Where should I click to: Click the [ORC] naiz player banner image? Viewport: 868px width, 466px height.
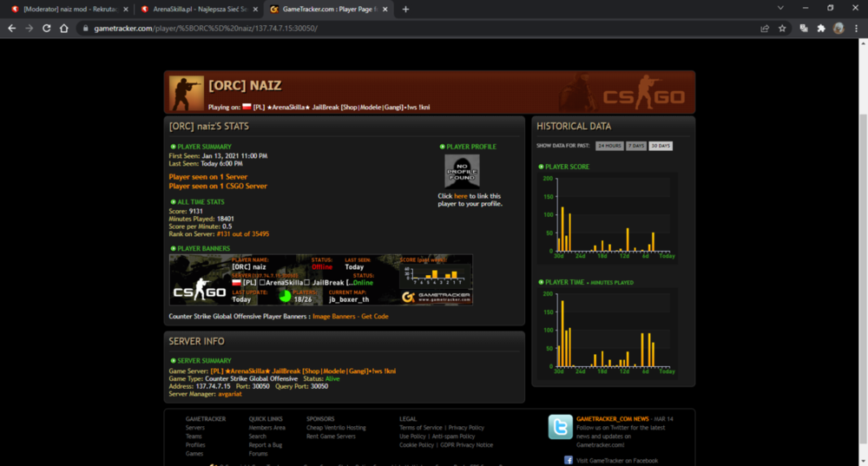(320, 280)
